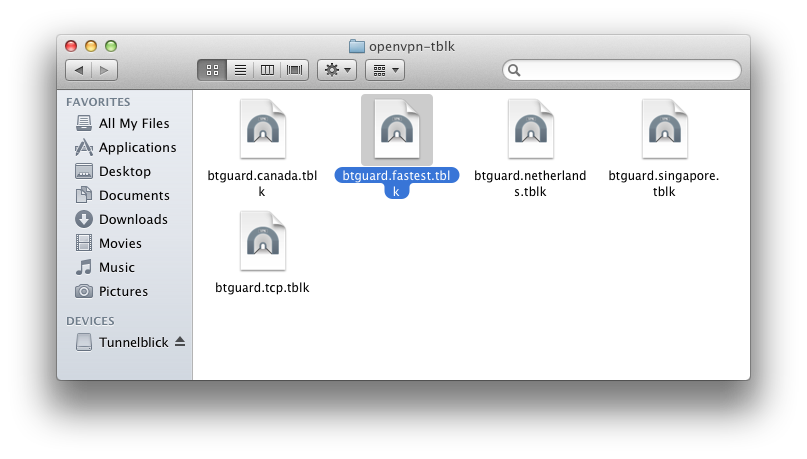This screenshot has width=807, height=459.
Task: Switch to icon view mode
Action: point(212,70)
